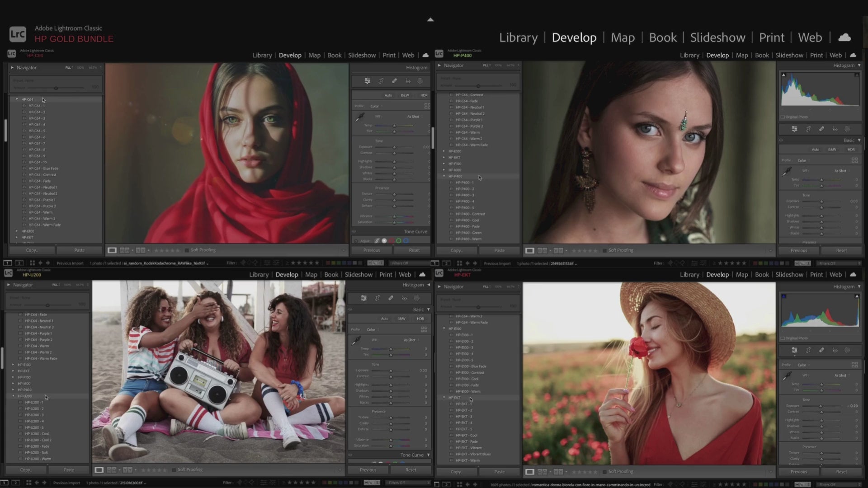
Task: Click Reset button in HP-C64 window
Action: pyautogui.click(x=414, y=250)
